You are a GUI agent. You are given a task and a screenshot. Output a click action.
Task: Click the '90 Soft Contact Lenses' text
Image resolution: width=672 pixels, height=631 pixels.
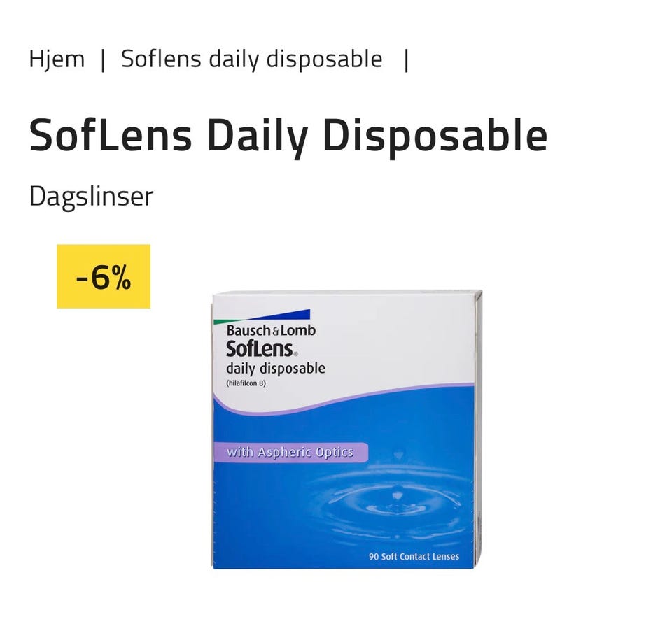414,556
